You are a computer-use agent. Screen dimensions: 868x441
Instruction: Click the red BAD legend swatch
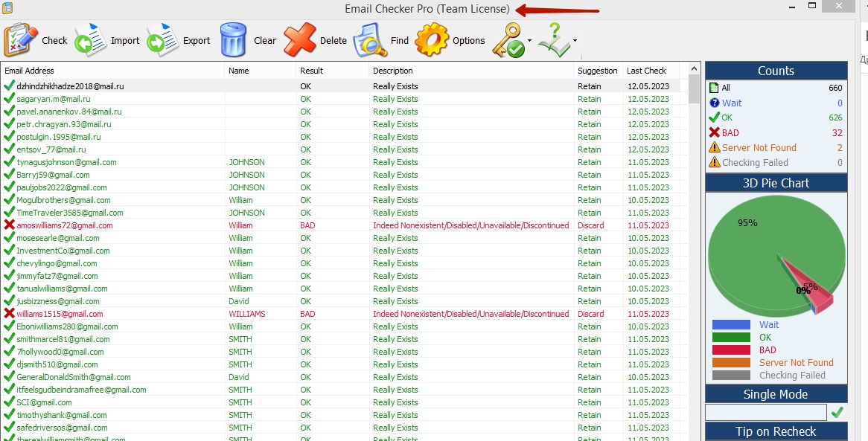[730, 350]
